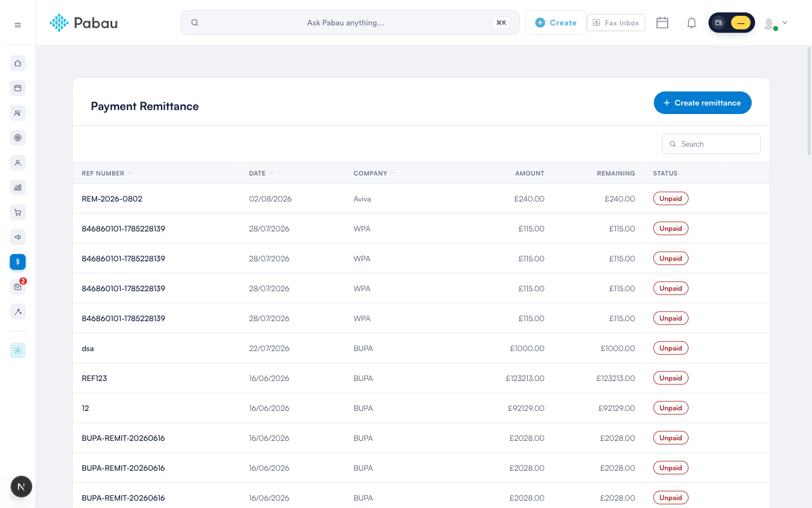
Task: Open the calendar icon in top bar
Action: [x=663, y=23]
